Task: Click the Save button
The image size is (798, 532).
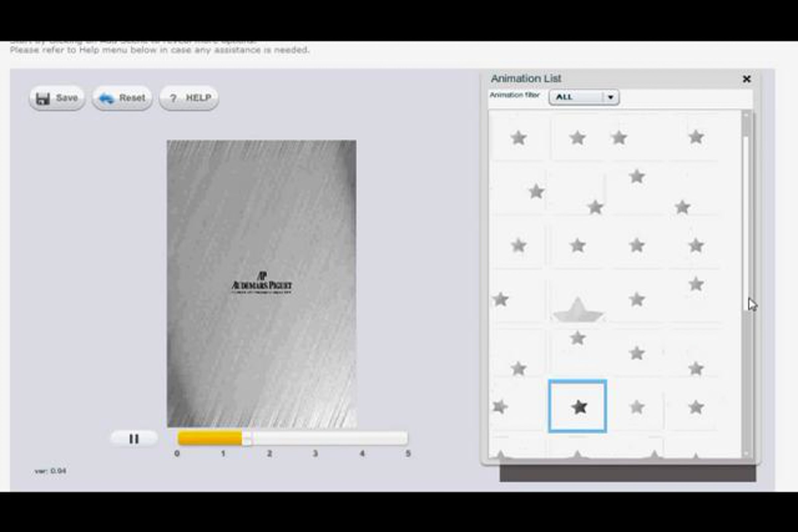Action: 57,98
